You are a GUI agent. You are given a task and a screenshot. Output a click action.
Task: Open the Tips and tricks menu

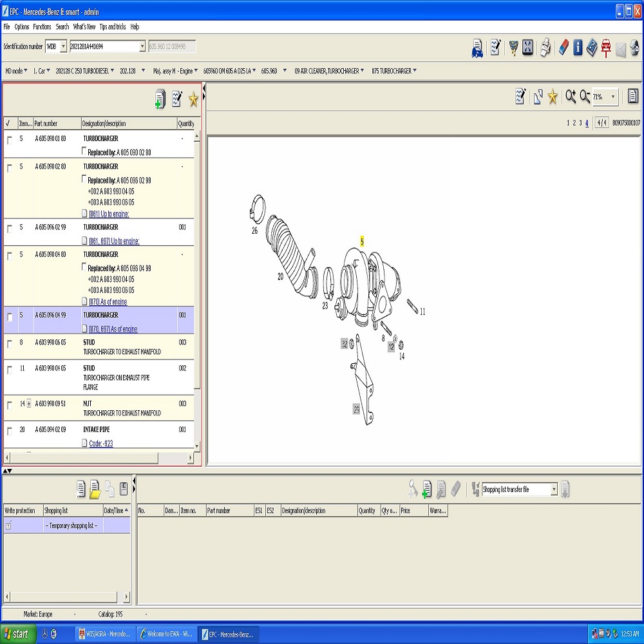113,26
